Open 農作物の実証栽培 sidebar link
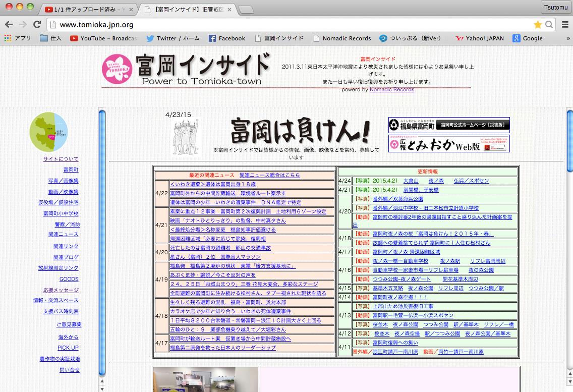This screenshot has width=573, height=392. 60,359
